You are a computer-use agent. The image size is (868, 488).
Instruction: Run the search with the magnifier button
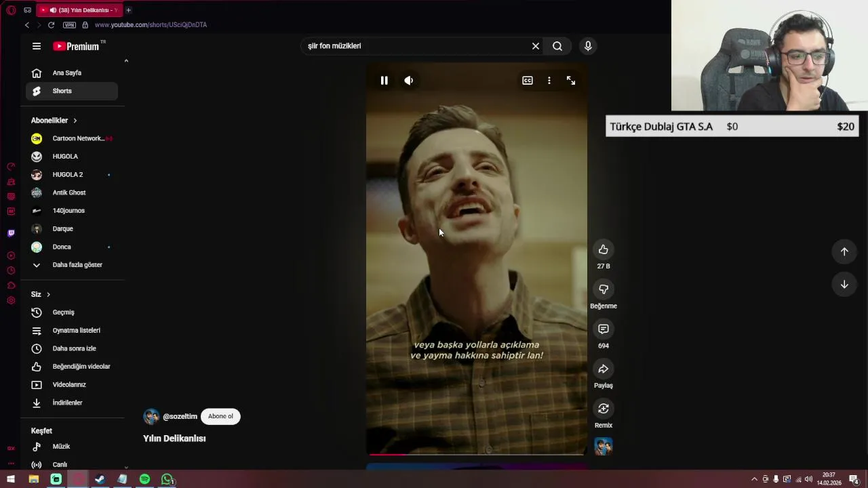click(557, 46)
